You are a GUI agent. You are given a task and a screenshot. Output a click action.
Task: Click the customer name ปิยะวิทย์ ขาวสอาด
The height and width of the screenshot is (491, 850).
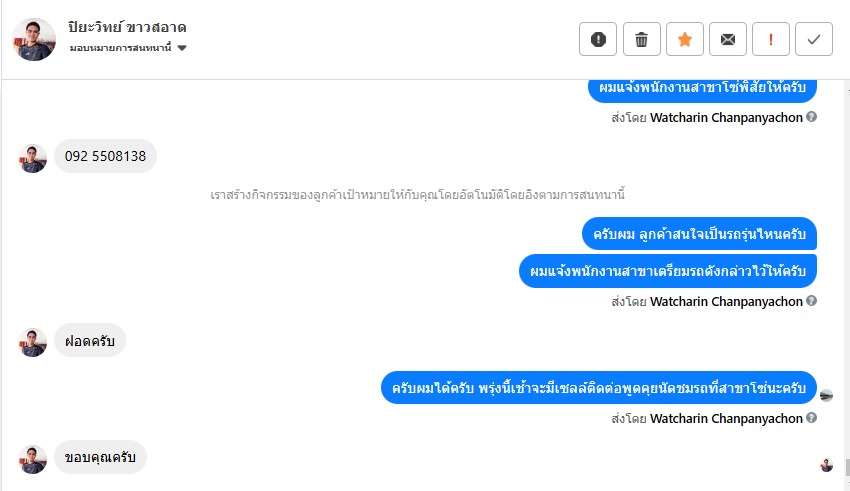coord(127,27)
